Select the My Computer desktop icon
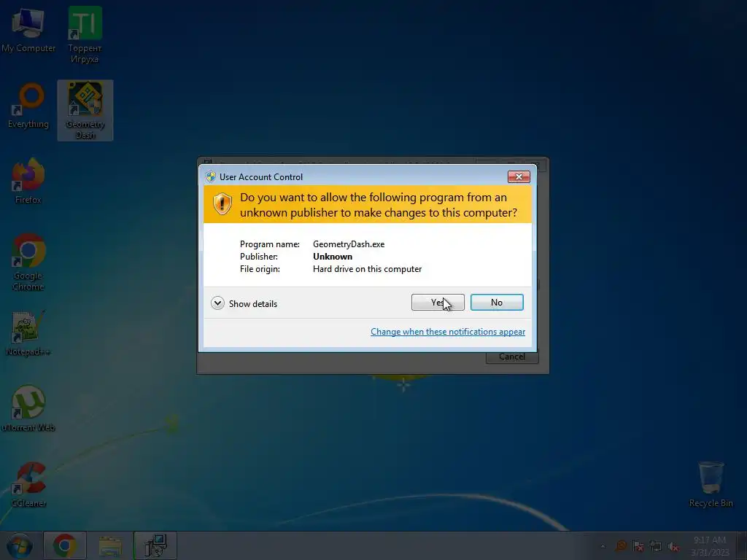The image size is (747, 560). click(28, 31)
